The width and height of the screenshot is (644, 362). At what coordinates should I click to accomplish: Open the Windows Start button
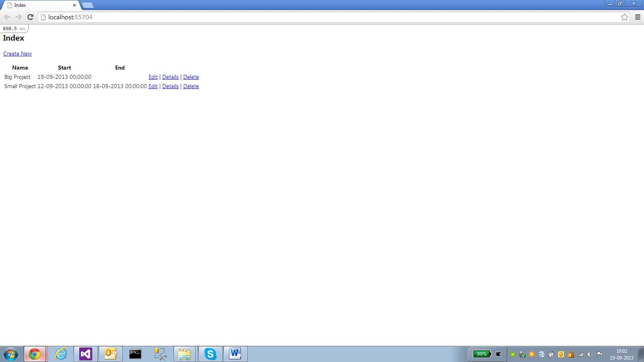[x=11, y=354]
